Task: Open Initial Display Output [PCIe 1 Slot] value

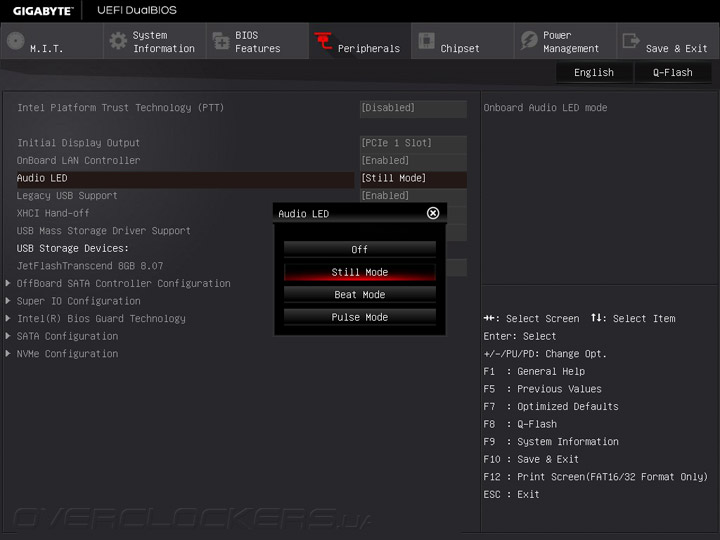Action: 413,143
